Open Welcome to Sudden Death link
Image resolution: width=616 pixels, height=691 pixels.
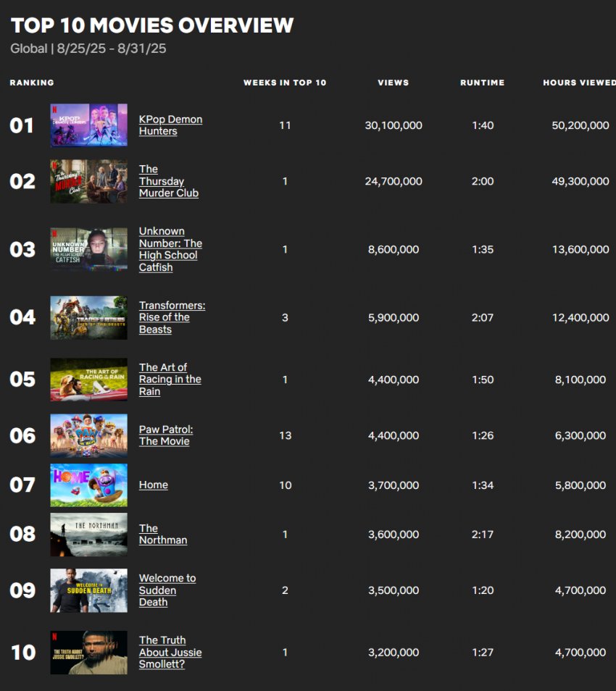point(167,590)
